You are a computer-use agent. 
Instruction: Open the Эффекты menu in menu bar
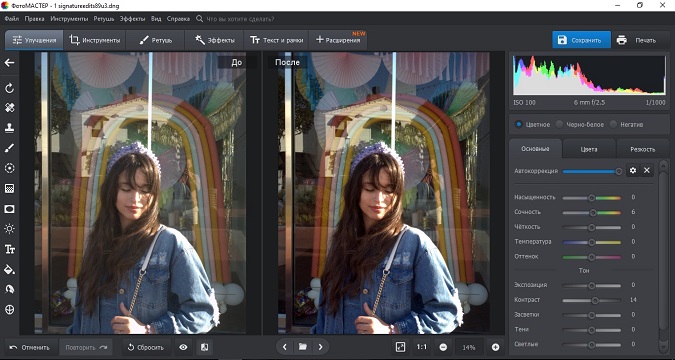point(133,19)
